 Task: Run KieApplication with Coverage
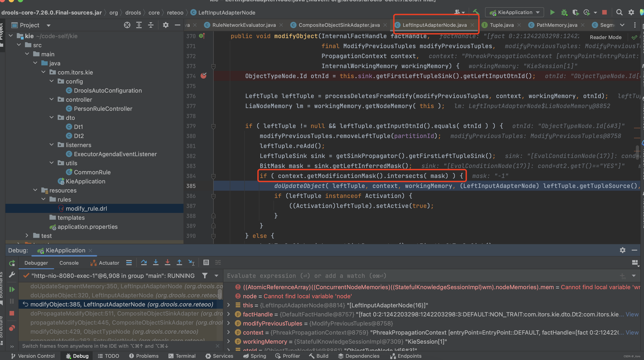click(x=575, y=12)
